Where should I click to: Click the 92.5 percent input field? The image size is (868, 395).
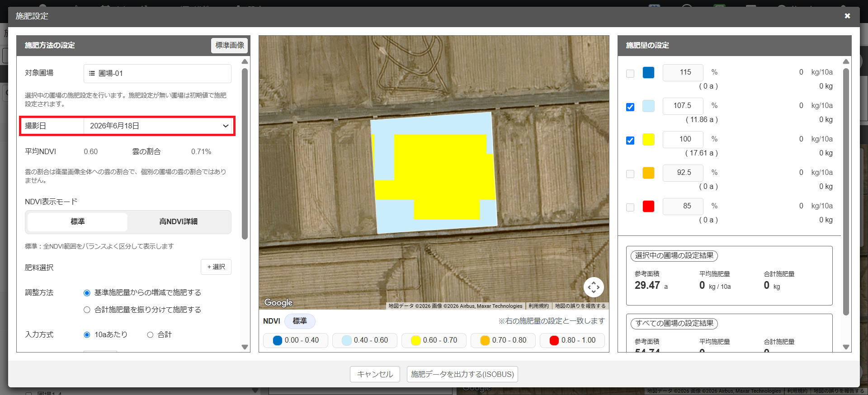point(683,173)
